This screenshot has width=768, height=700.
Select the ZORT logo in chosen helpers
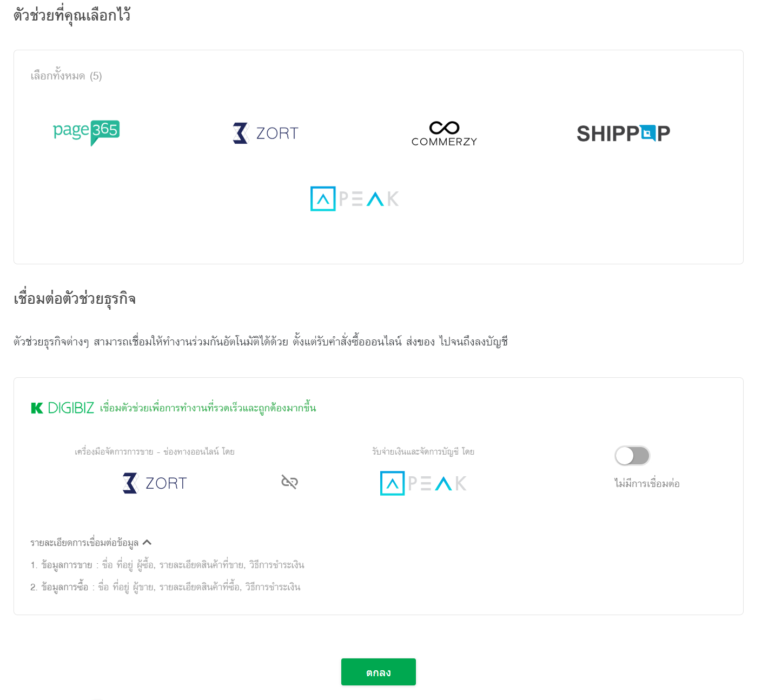[265, 133]
